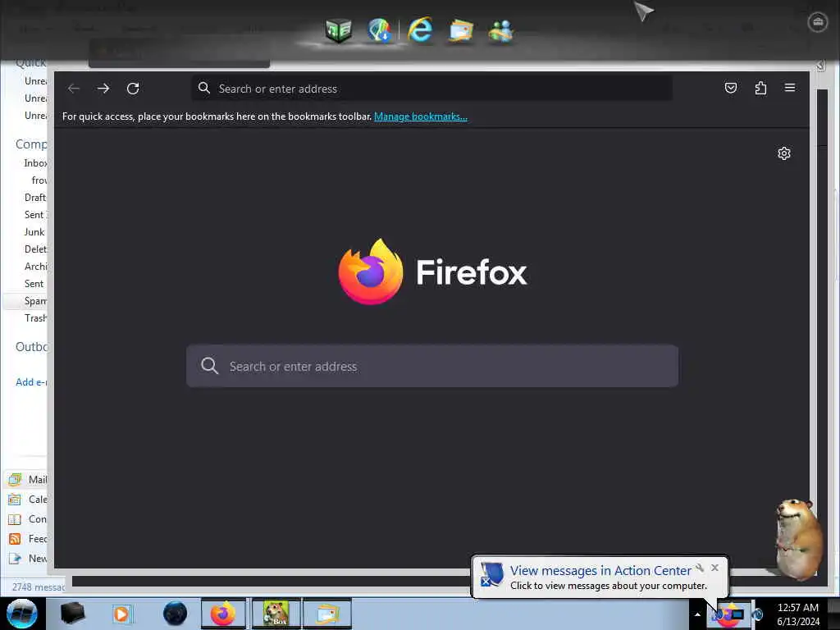Click wrench icon in Action Center balloon
Viewport: 840px width, 630px height.
[700, 568]
